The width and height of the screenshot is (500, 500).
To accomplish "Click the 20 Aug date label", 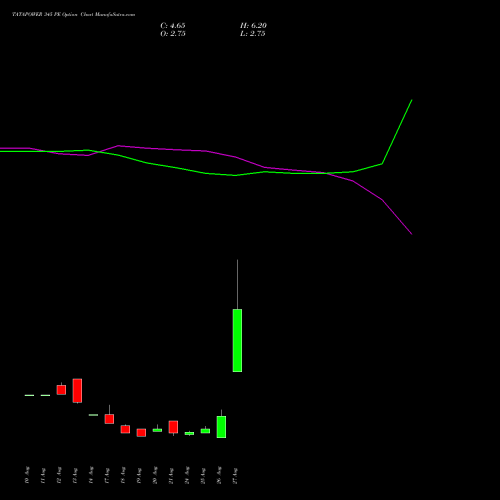I will pos(155,476).
